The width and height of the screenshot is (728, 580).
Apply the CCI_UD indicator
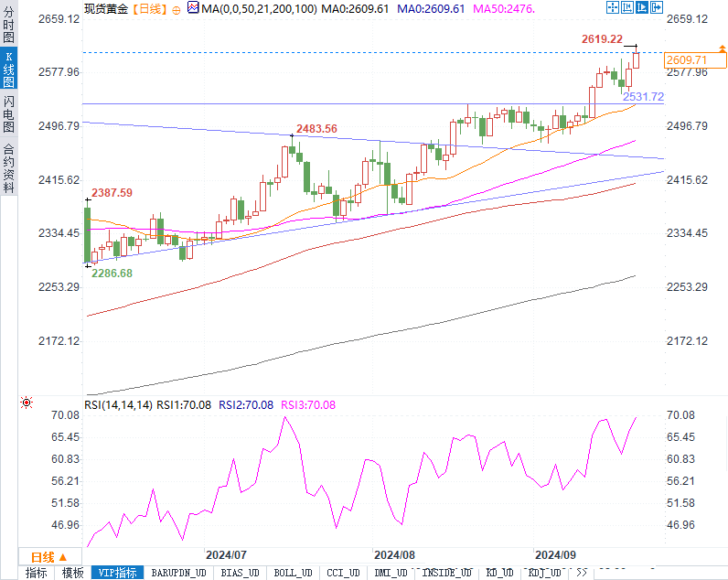(344, 573)
